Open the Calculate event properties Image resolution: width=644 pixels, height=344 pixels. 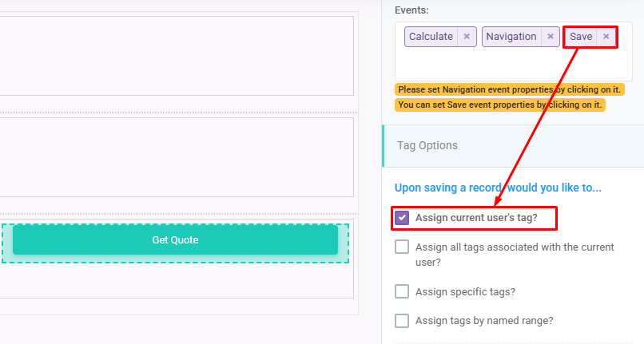point(431,37)
